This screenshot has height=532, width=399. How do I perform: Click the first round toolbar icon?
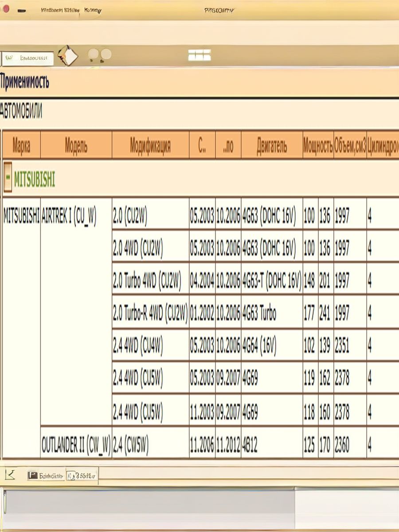point(93,55)
